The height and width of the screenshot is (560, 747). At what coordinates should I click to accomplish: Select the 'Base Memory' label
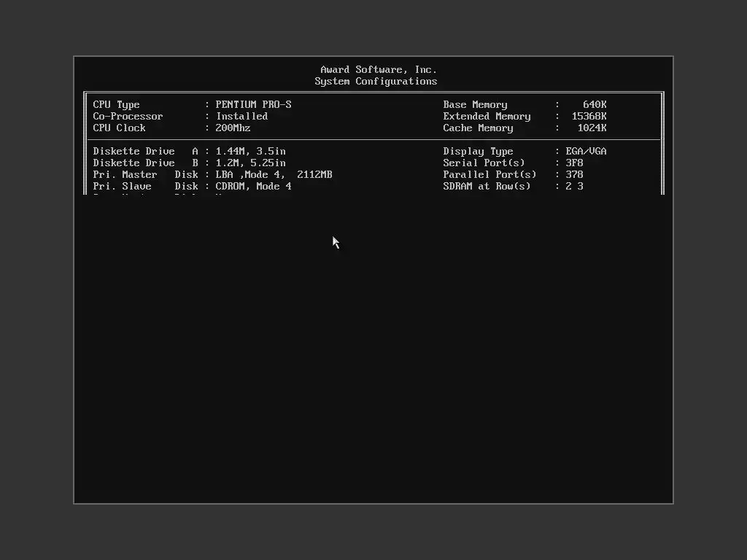(x=475, y=105)
